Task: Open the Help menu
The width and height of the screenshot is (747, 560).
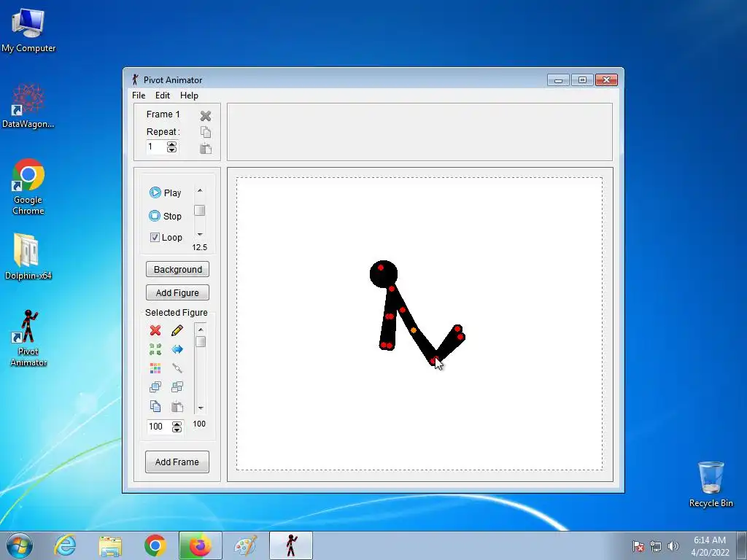Action: click(189, 96)
